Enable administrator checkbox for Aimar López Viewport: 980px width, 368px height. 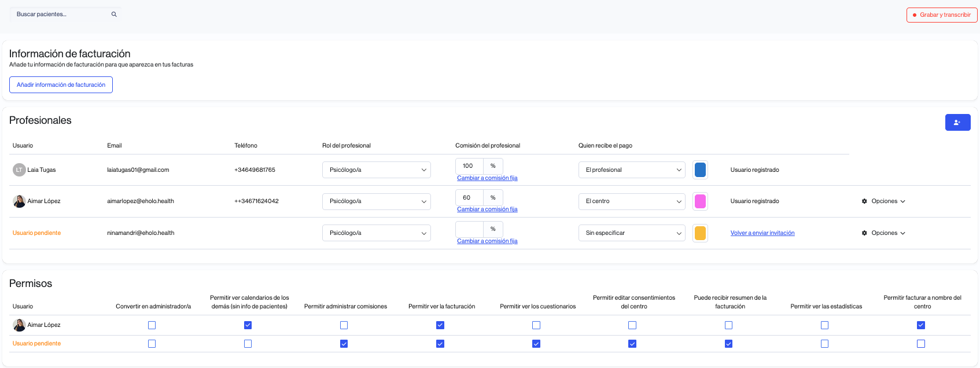[x=152, y=325]
